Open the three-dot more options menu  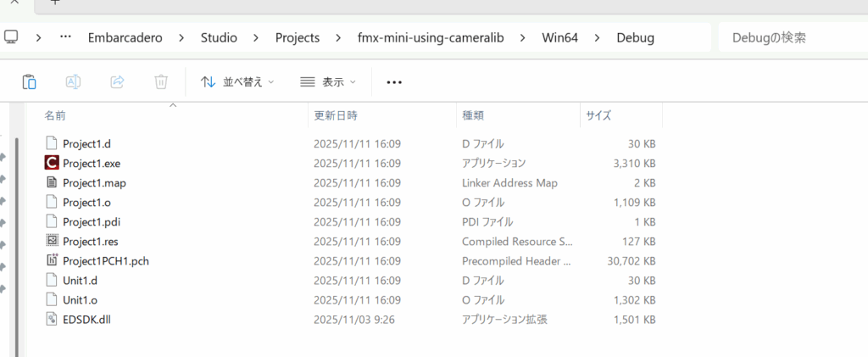tap(393, 82)
